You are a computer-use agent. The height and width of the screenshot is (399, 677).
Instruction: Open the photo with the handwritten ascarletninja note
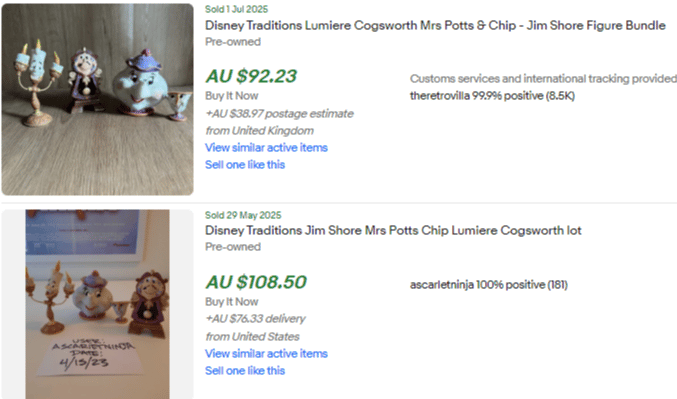[x=98, y=304]
